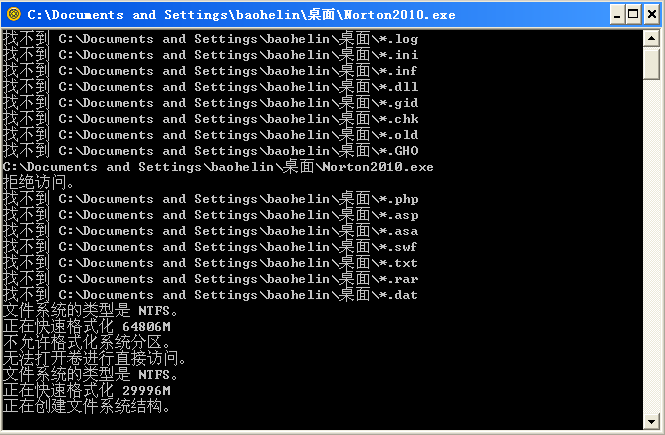
Task: Click the line ending in *.GHO
Action: tap(210, 151)
